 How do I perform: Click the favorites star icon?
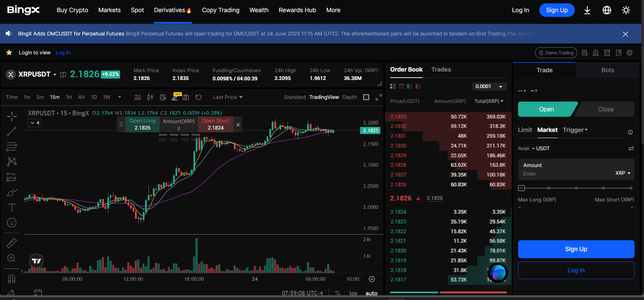pyautogui.click(x=9, y=53)
